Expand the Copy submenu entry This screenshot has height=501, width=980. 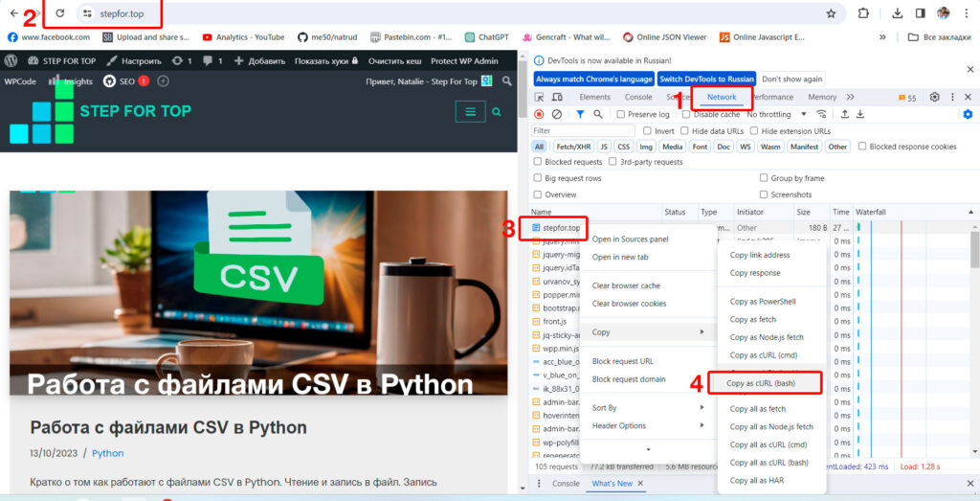click(x=648, y=332)
